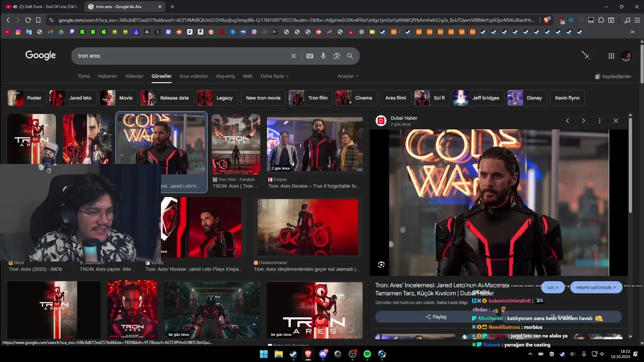Open the YouTube bookmark in bookmarks bar
The width and height of the screenshot is (644, 362).
(8, 32)
